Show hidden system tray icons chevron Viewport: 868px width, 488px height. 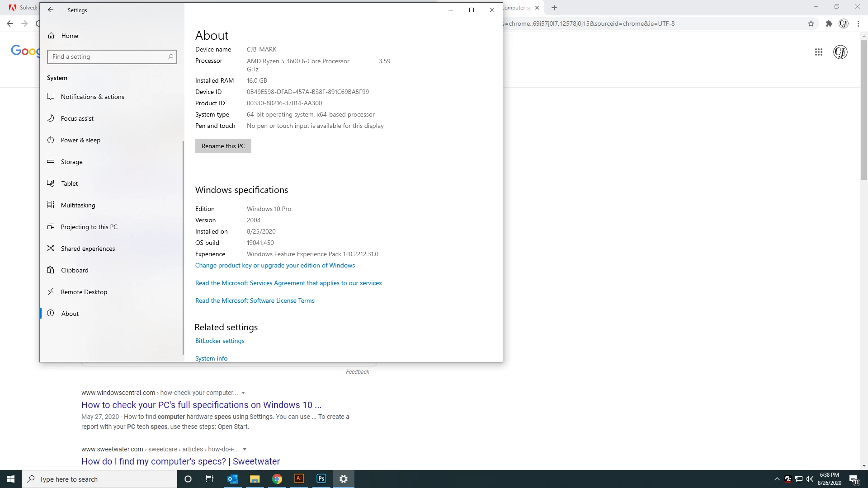pos(777,479)
